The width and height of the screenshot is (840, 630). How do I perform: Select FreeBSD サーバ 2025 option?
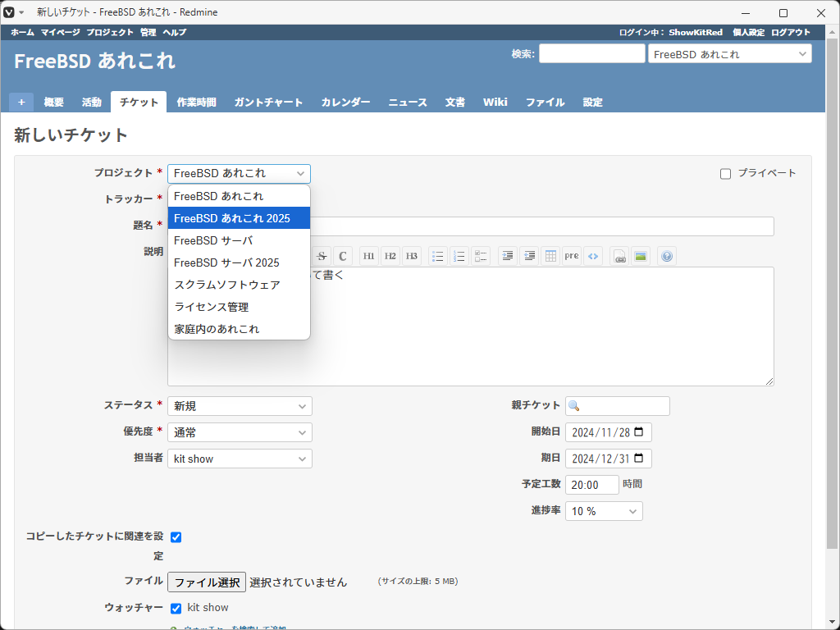239,262
